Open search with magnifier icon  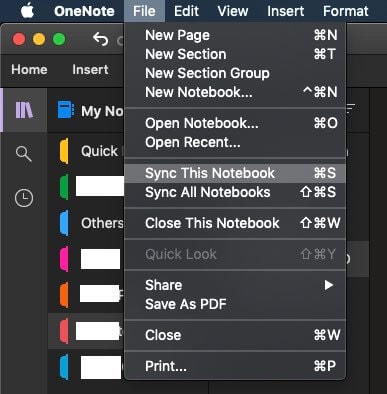24,154
